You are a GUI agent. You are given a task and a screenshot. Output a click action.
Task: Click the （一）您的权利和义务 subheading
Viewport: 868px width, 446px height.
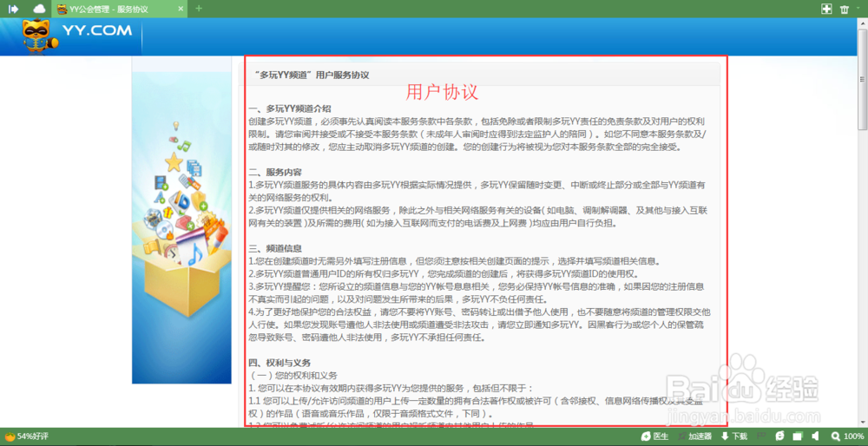(293, 375)
